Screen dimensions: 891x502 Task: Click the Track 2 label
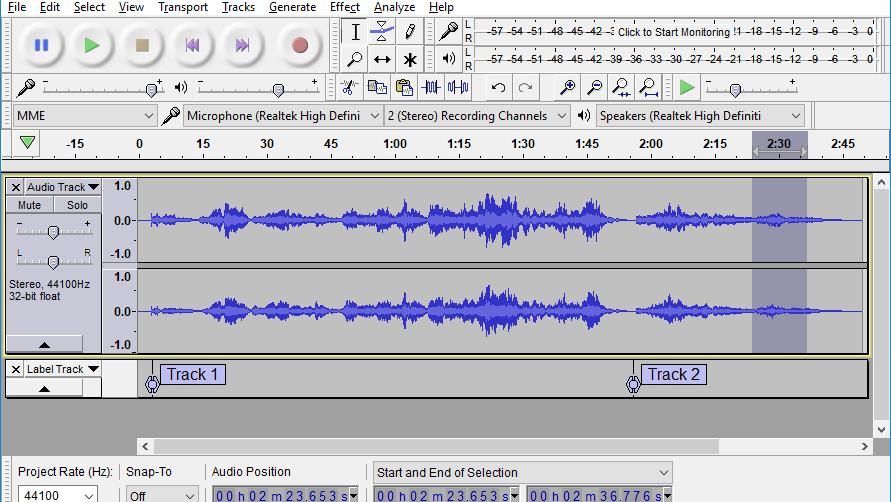click(x=674, y=375)
